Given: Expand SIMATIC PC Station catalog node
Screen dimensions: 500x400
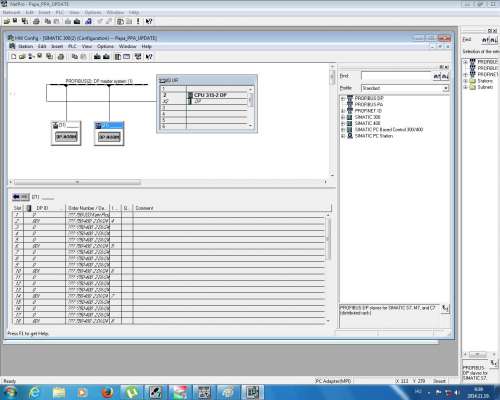Looking at the screenshot, I should (343, 136).
